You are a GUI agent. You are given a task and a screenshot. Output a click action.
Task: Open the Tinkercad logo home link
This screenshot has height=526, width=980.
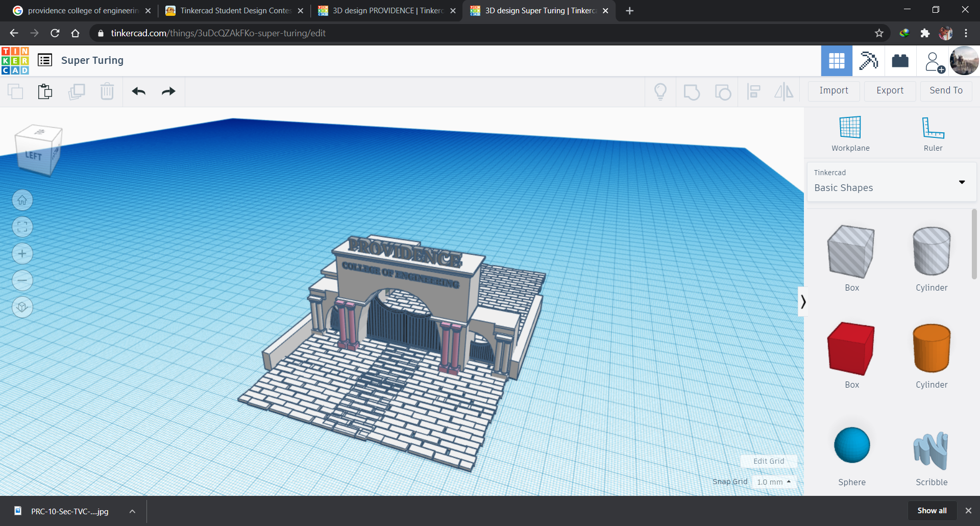[15, 61]
